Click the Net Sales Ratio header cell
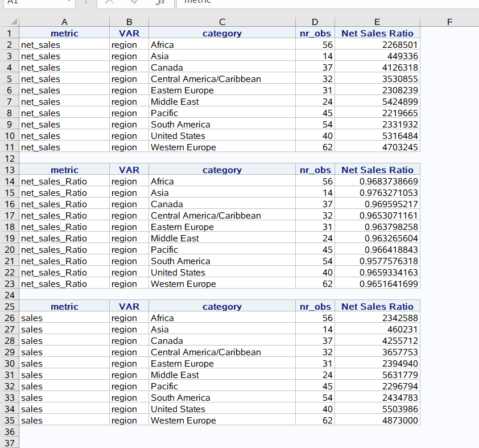479x448 pixels. (x=377, y=33)
